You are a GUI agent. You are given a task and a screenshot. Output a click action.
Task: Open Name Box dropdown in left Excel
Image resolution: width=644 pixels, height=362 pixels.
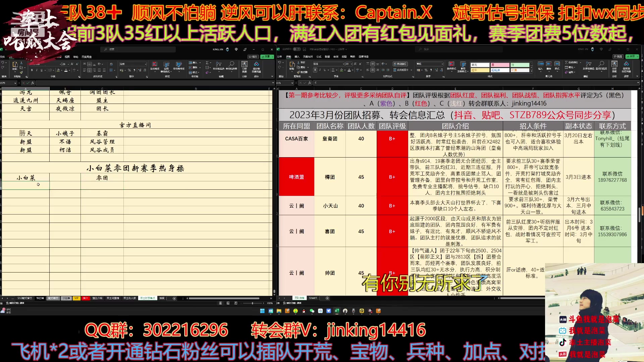pyautogui.click(x=15, y=83)
